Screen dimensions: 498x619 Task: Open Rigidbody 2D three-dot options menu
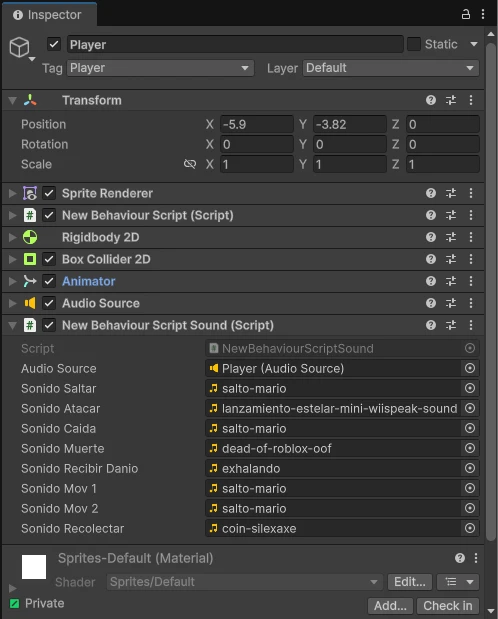pyautogui.click(x=471, y=237)
